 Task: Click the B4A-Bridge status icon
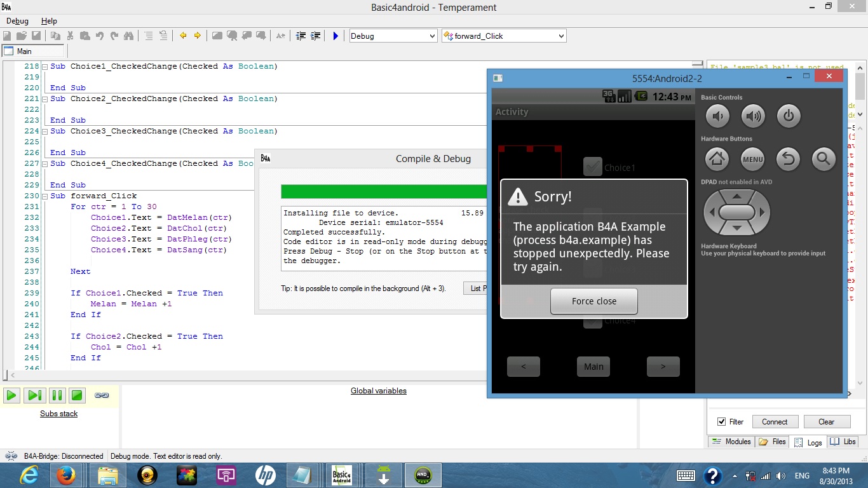point(11,456)
